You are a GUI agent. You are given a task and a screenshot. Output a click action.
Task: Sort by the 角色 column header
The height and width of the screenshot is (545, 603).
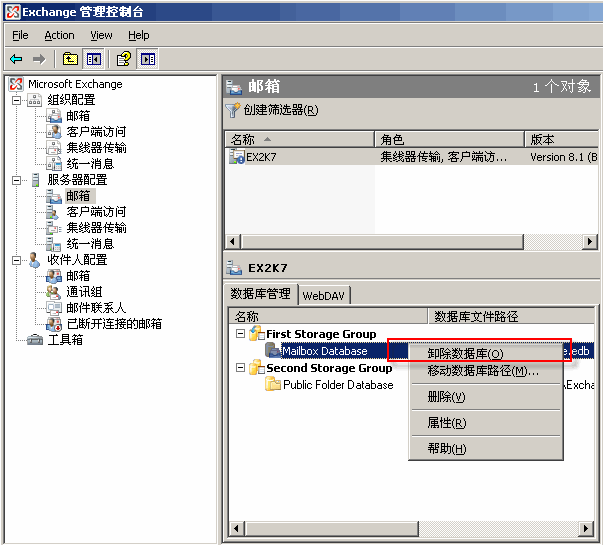click(450, 139)
